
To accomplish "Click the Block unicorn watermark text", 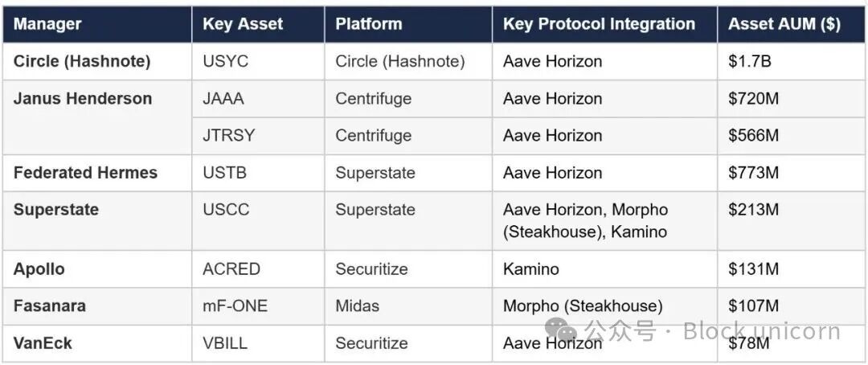I will pos(761,331).
